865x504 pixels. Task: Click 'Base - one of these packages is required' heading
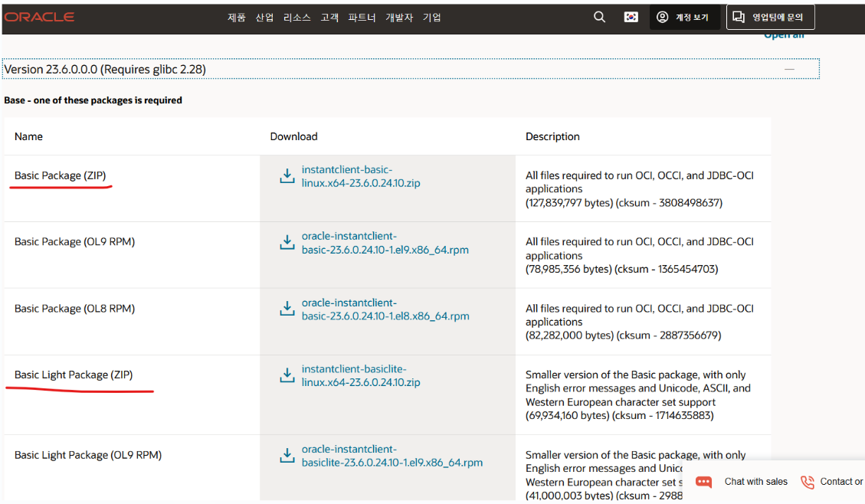[x=93, y=100]
